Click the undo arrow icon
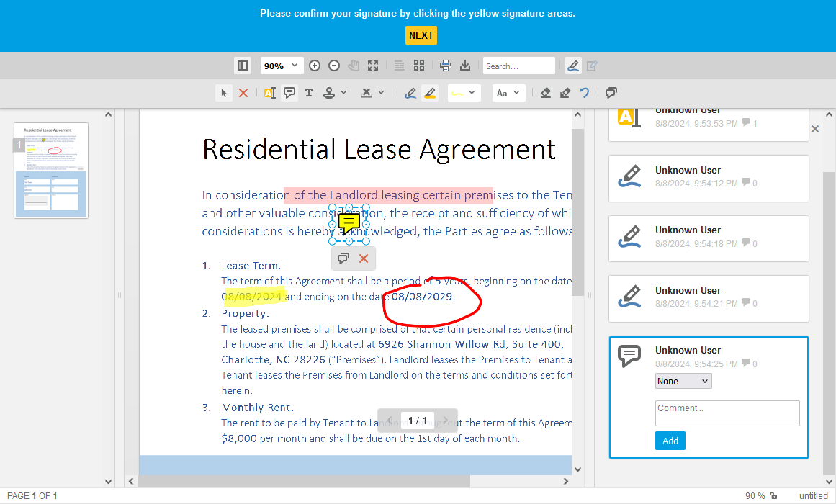836x504 pixels. [x=585, y=93]
